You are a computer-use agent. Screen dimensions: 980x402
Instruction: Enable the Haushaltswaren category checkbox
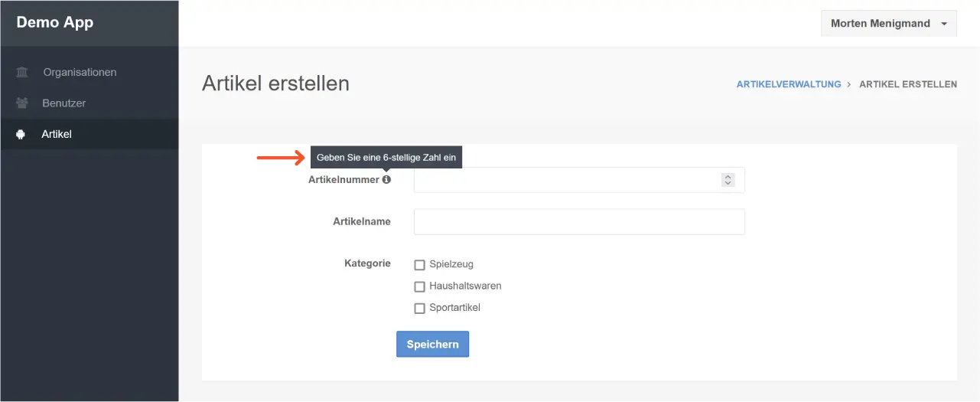pyautogui.click(x=419, y=286)
